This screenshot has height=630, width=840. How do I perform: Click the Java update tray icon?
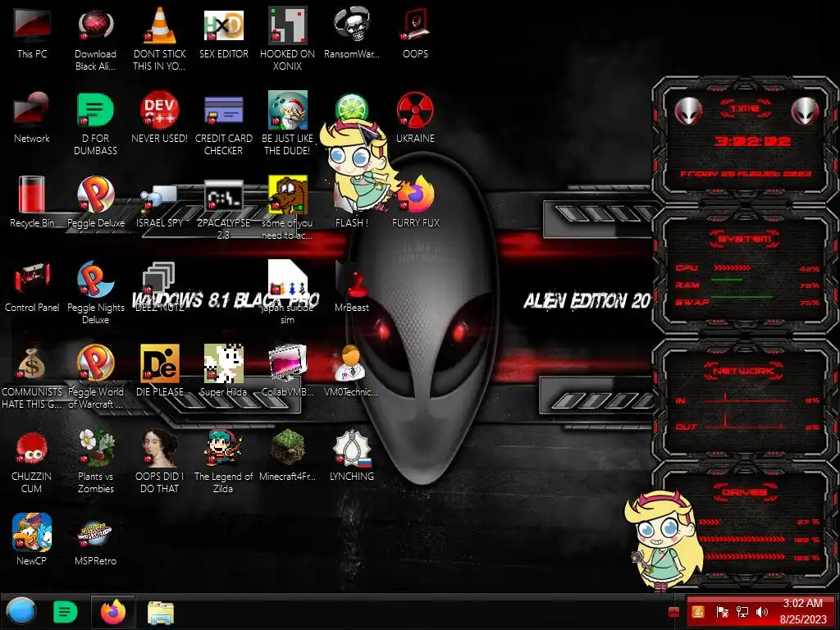click(698, 612)
